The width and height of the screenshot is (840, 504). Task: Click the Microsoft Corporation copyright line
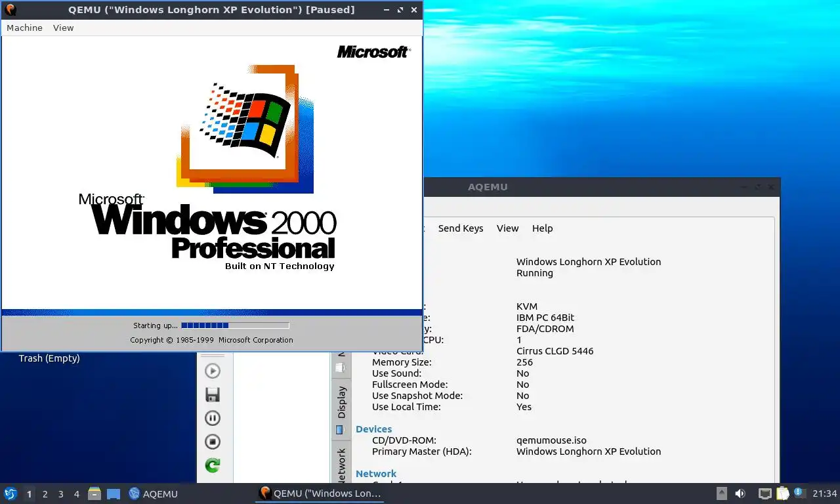click(x=211, y=340)
